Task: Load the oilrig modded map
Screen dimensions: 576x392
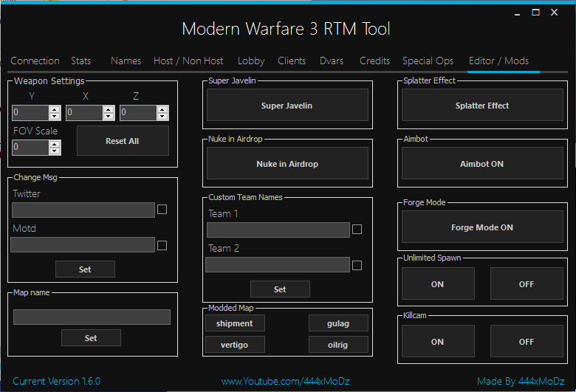Action: (338, 345)
